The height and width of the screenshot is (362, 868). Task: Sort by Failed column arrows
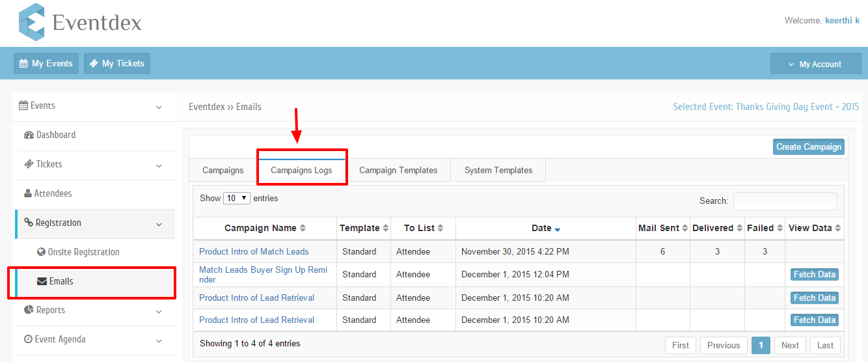pyautogui.click(x=780, y=229)
